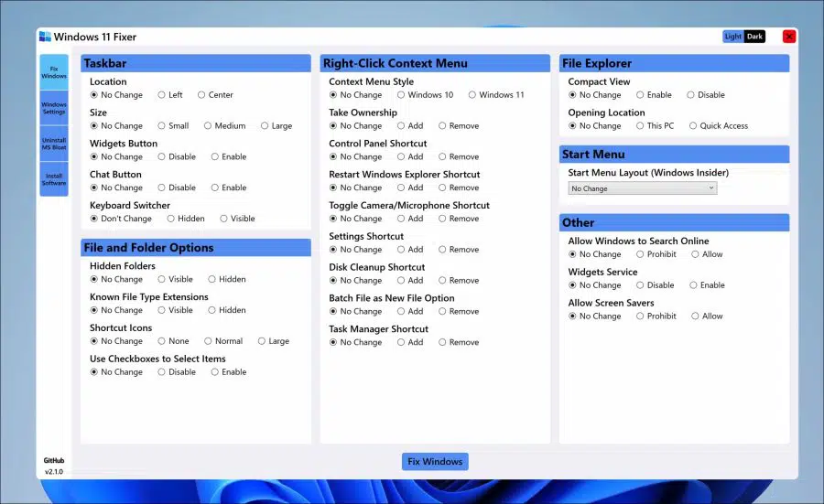
Task: Allow Screen Savers option
Action: tap(708, 316)
